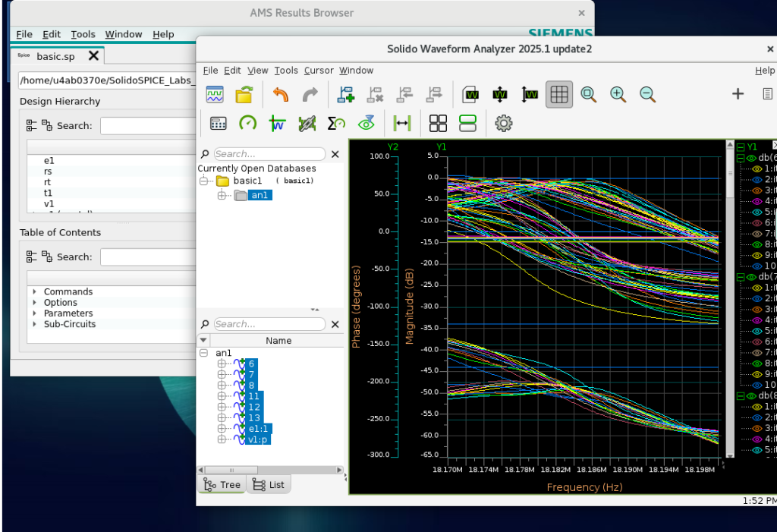777x532 pixels.
Task: Click the zoom out magnifier icon
Action: point(648,94)
